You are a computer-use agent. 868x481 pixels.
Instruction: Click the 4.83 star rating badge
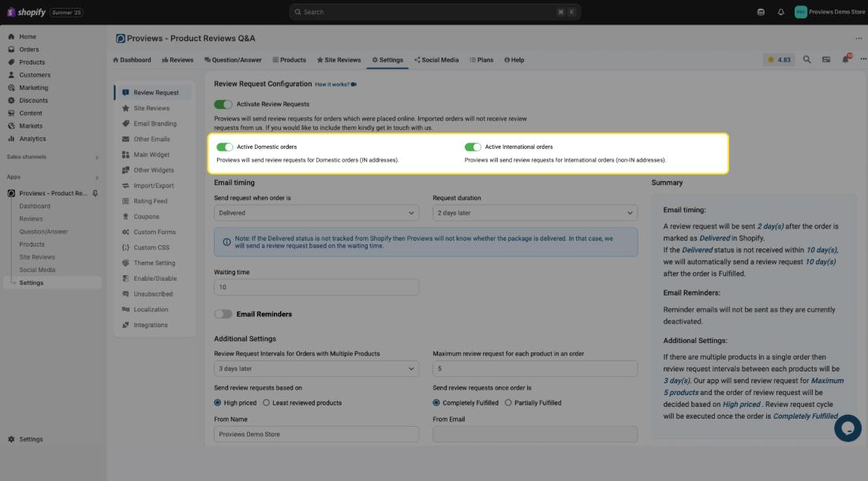779,60
